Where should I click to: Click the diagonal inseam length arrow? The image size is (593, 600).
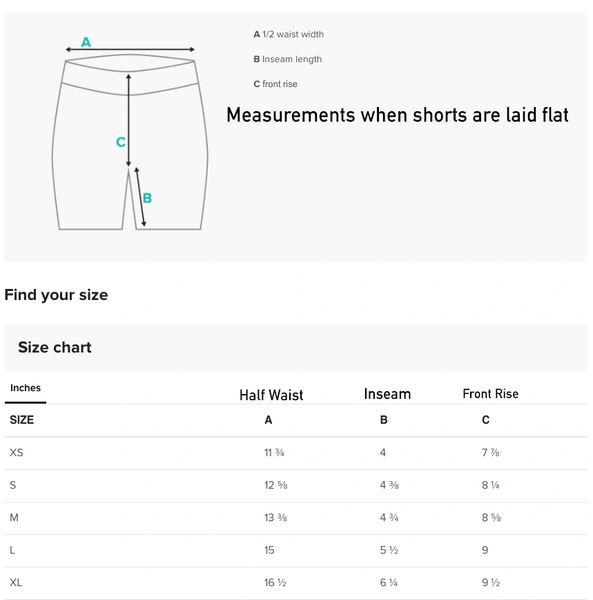pos(140,197)
